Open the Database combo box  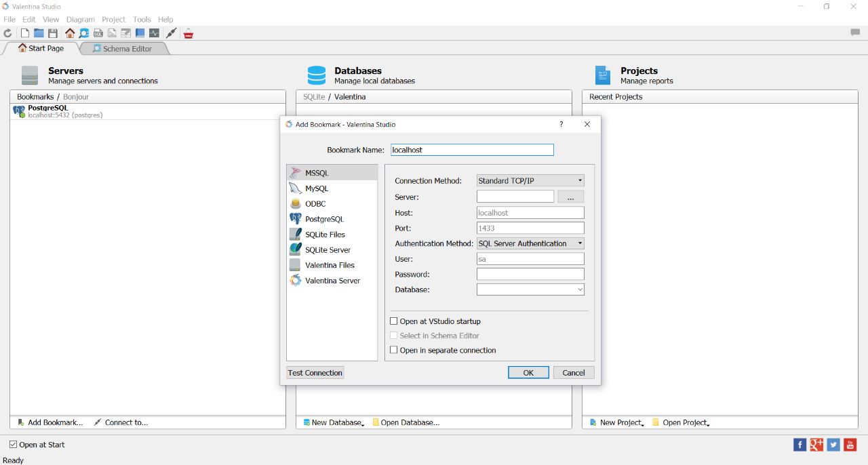click(530, 289)
